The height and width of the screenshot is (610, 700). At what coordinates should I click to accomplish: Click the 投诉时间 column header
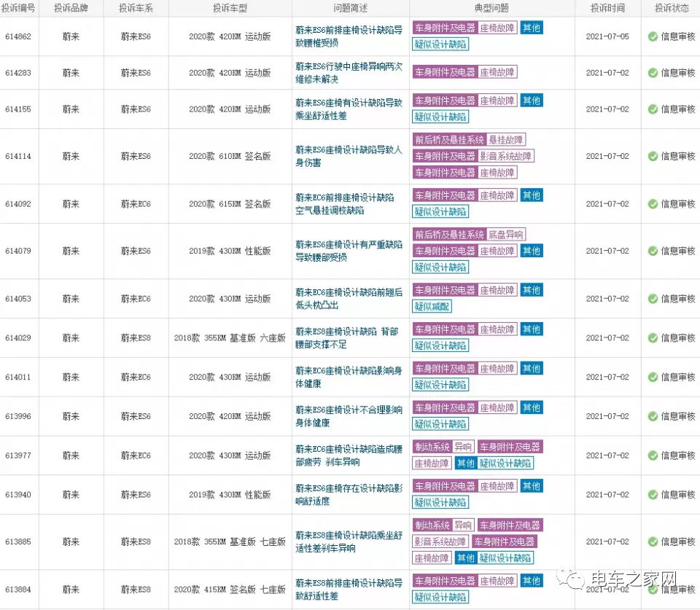[x=607, y=8]
